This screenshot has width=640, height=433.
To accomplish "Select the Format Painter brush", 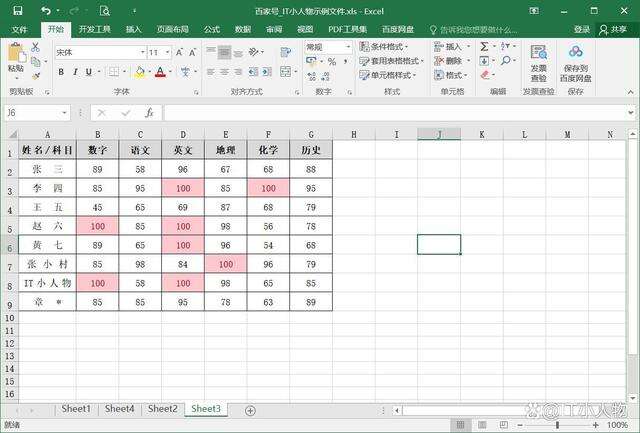I will (x=36, y=75).
